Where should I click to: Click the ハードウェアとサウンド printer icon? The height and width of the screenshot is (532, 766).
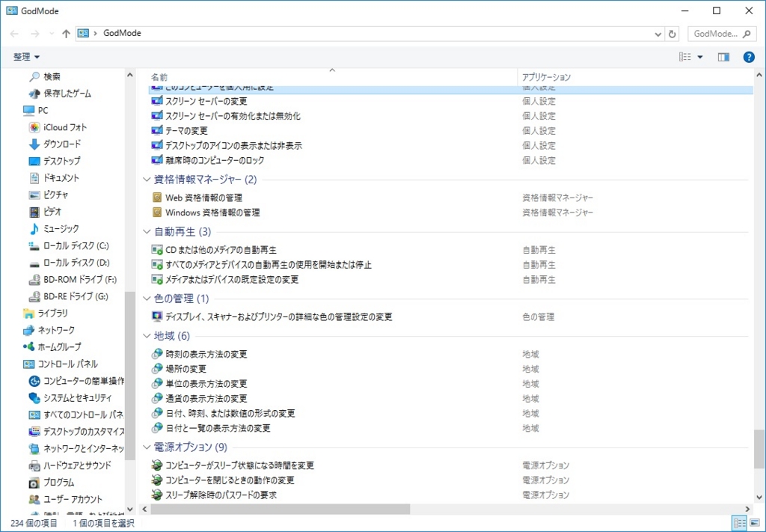[34, 465]
